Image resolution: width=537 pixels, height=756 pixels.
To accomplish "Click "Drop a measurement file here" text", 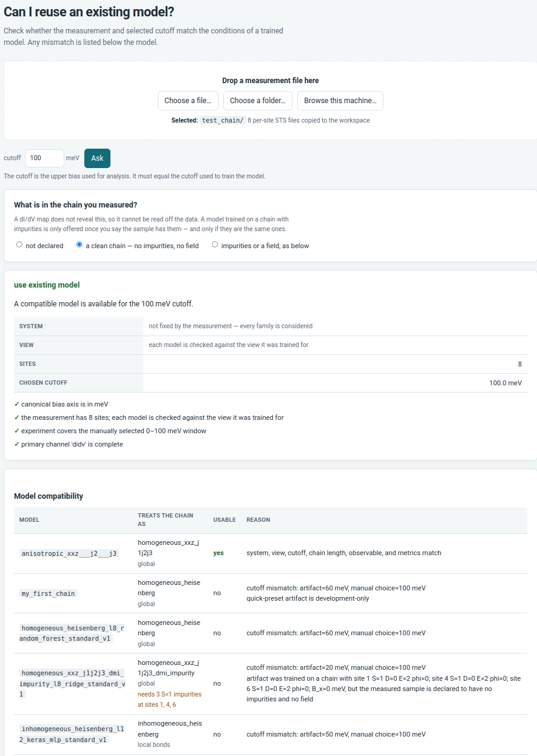I will coord(271,81).
